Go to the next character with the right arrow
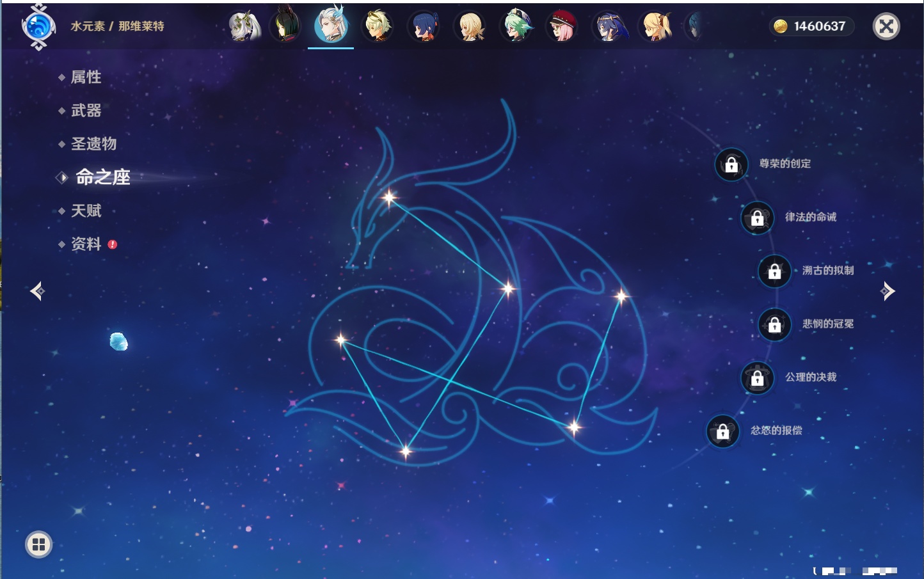This screenshot has width=924, height=579. coord(888,291)
